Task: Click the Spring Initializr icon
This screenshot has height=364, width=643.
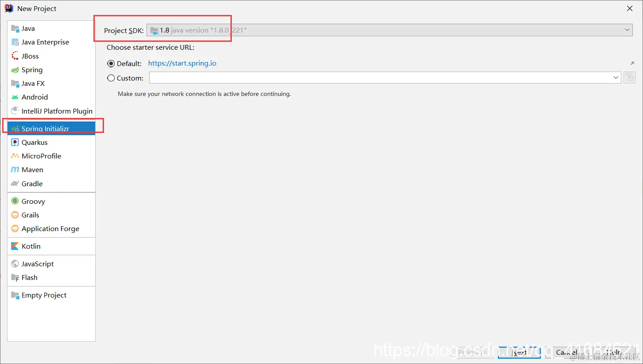Action: point(15,129)
